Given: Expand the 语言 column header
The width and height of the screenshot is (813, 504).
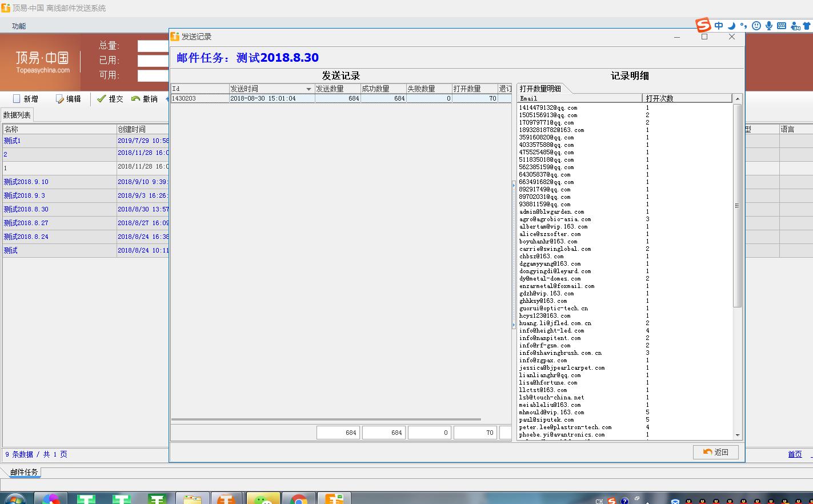Looking at the screenshot, I should [x=787, y=129].
